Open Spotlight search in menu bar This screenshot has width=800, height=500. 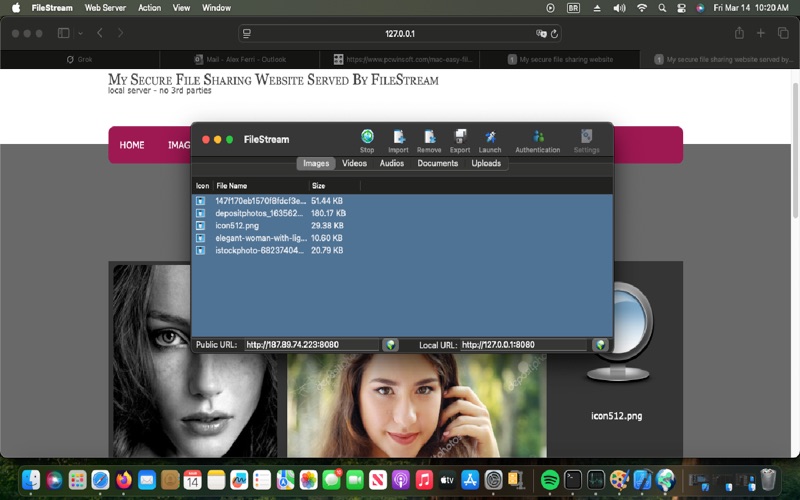point(662,8)
